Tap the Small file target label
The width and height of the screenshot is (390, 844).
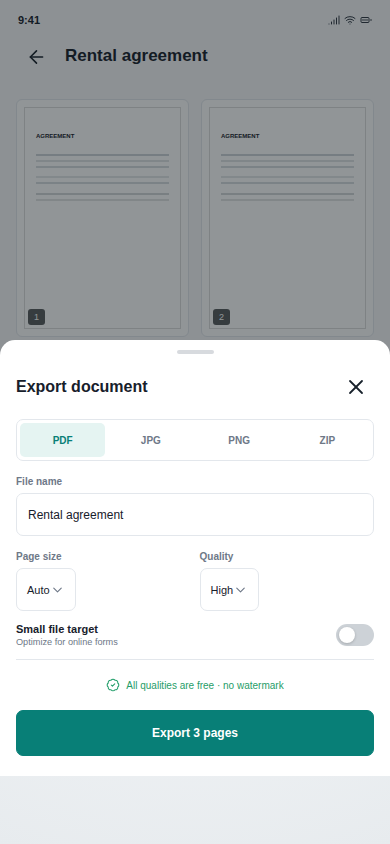pos(57,629)
